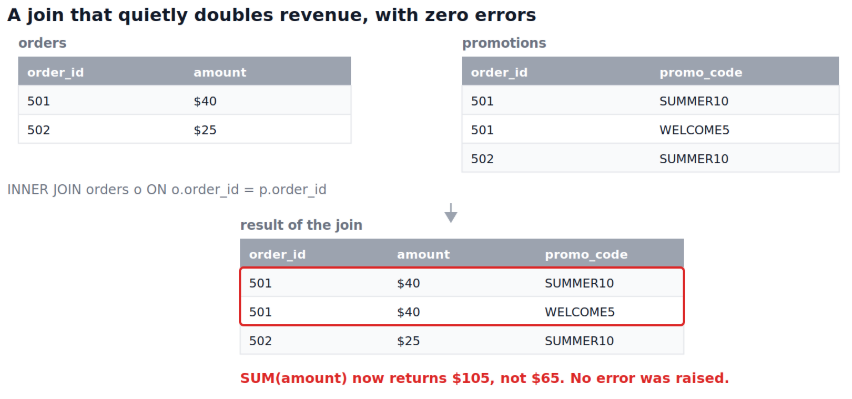Click the 502 cell in the promotions table

point(482,159)
